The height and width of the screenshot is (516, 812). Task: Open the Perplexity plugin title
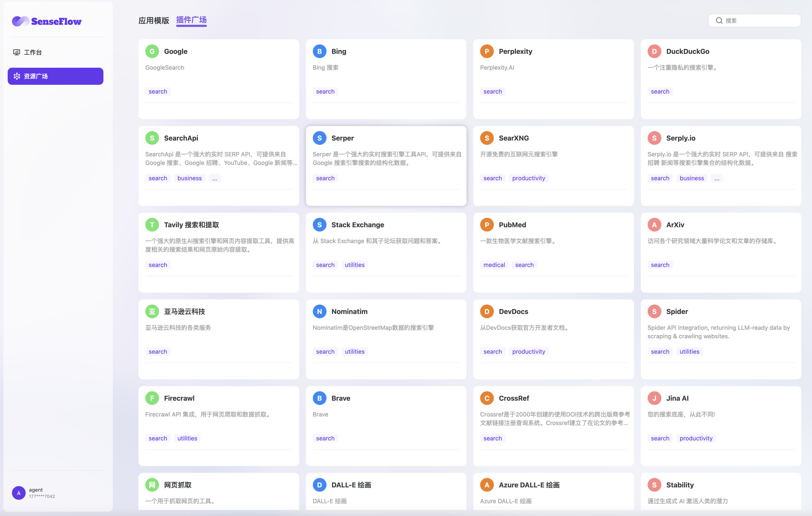515,51
